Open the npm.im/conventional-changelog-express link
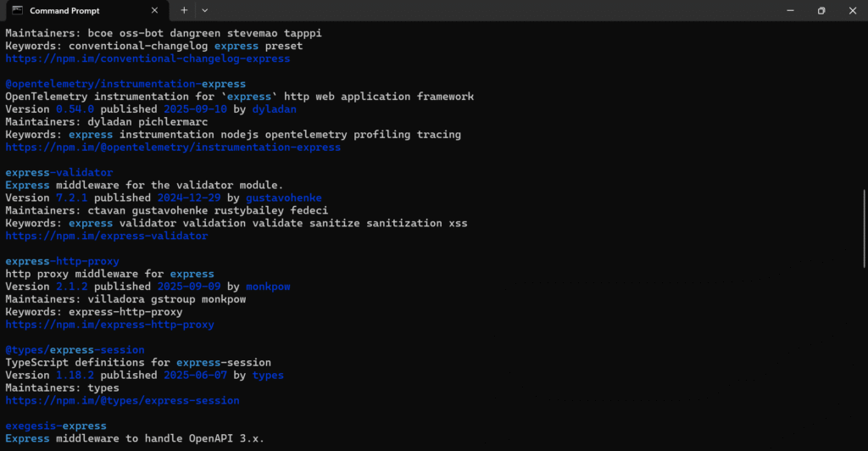 click(147, 58)
